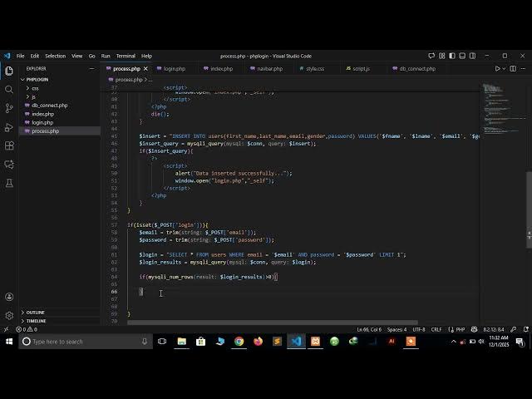Click the horizontal editor scrollbar
532x399 pixels.
point(273,323)
